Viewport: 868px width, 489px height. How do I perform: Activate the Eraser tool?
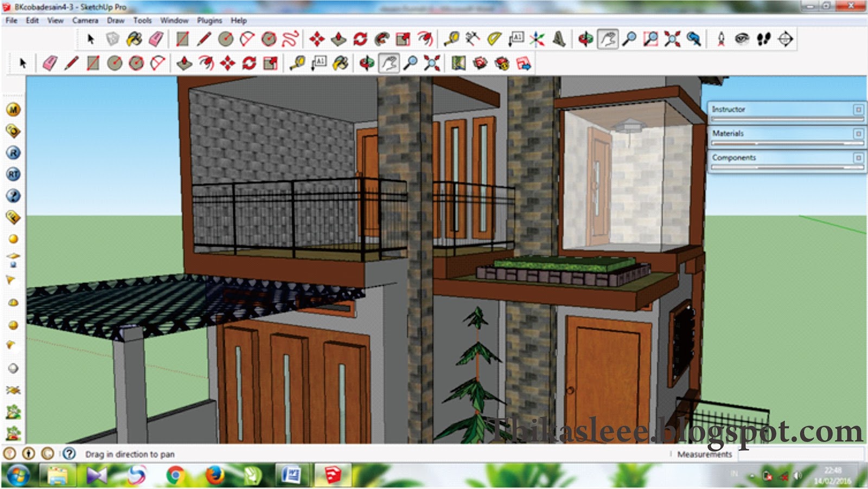(156, 38)
